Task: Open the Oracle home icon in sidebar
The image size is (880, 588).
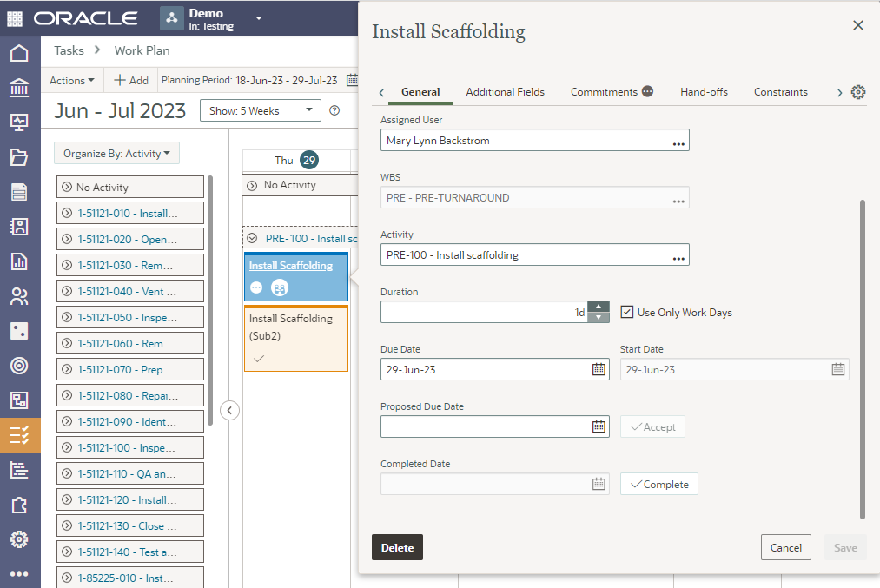Action: tap(19, 53)
